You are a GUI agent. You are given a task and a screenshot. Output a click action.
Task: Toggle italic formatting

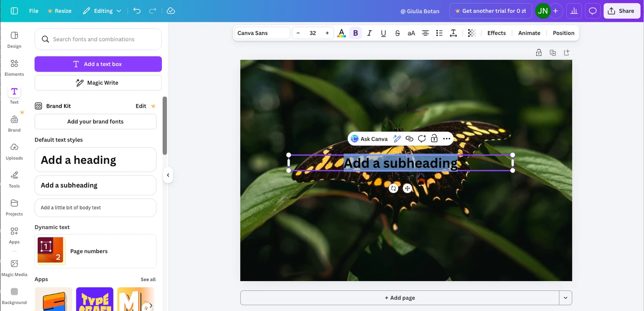pyautogui.click(x=369, y=32)
